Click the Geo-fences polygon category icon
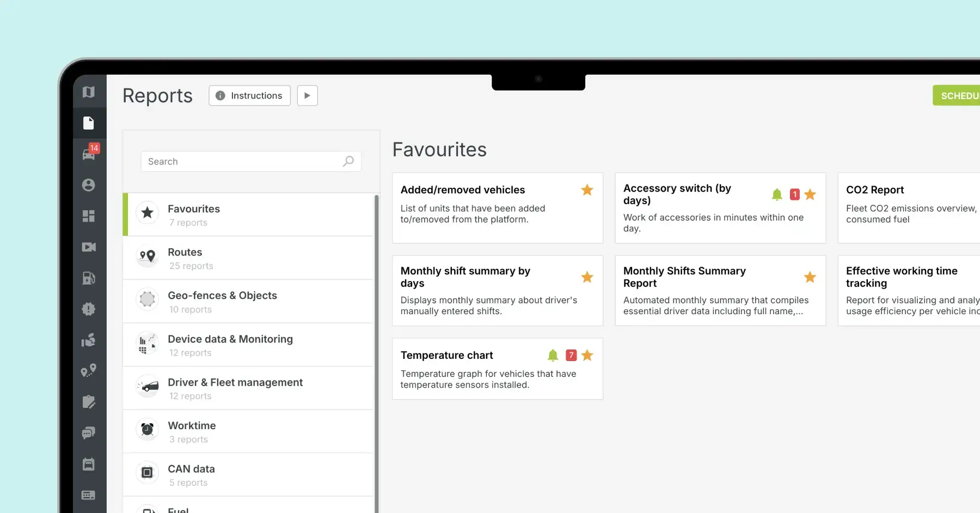The width and height of the screenshot is (980, 513). tap(147, 299)
